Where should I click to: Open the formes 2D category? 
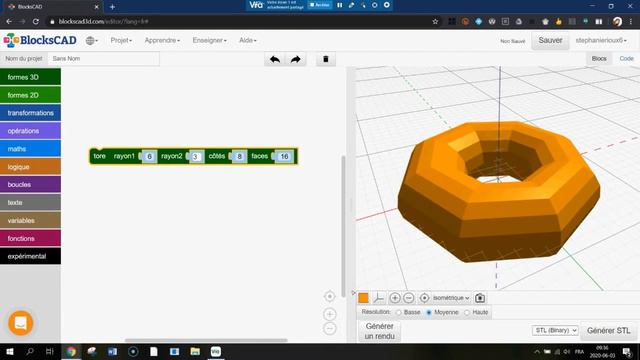pyautogui.click(x=31, y=95)
